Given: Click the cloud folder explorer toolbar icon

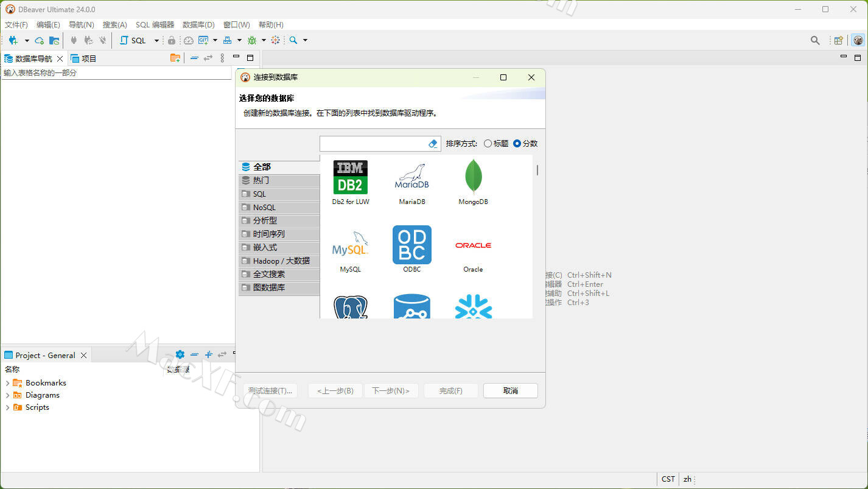Looking at the screenshot, I should coord(54,40).
